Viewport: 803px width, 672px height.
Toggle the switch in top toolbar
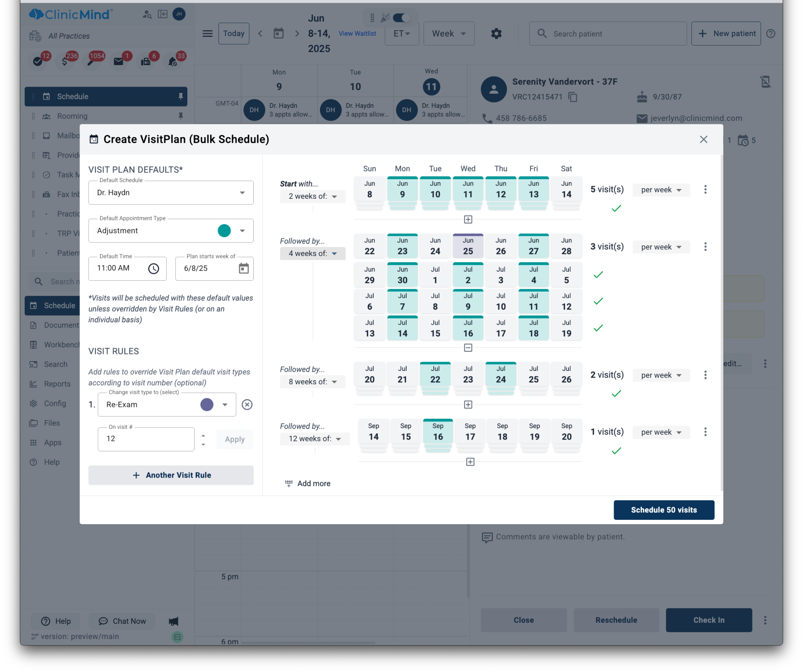(401, 18)
